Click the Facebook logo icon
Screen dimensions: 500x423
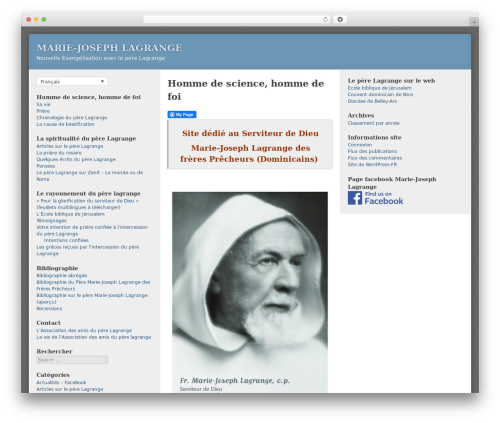(355, 198)
